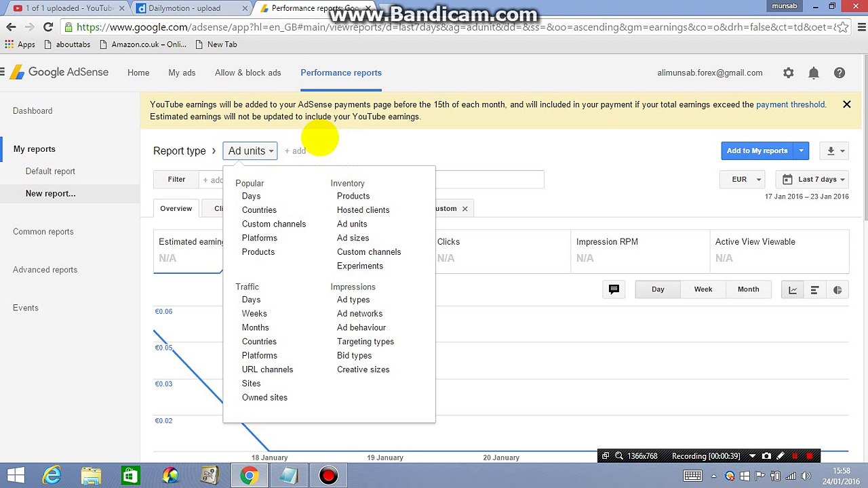This screenshot has height=488, width=868.
Task: Reload the page in Chrome
Action: click(x=47, y=27)
